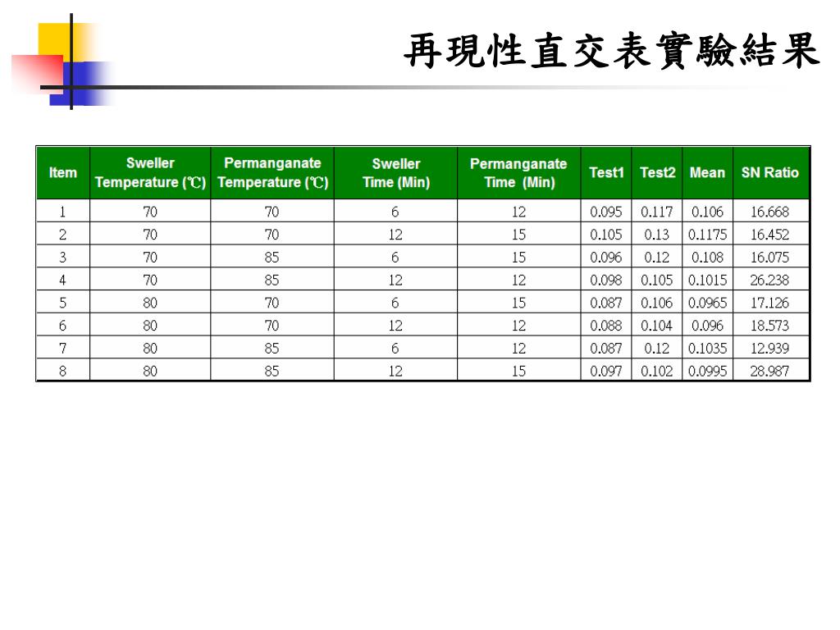
Task: Select the Permanganate Temperature (℃) header
Action: [x=272, y=172]
